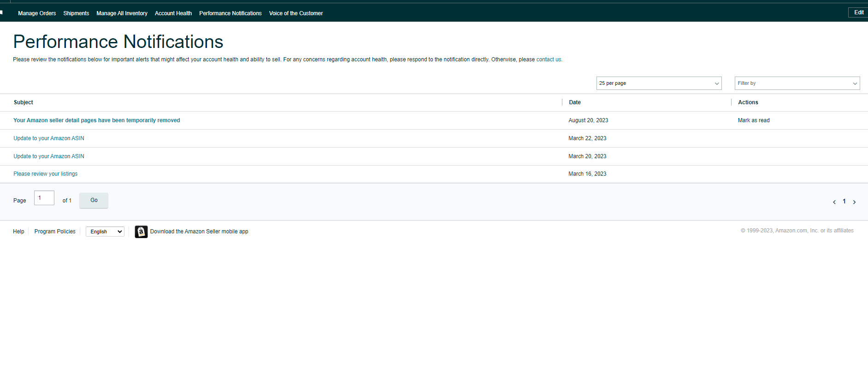Open the Help link in the footer
The width and height of the screenshot is (868, 392).
[18, 232]
